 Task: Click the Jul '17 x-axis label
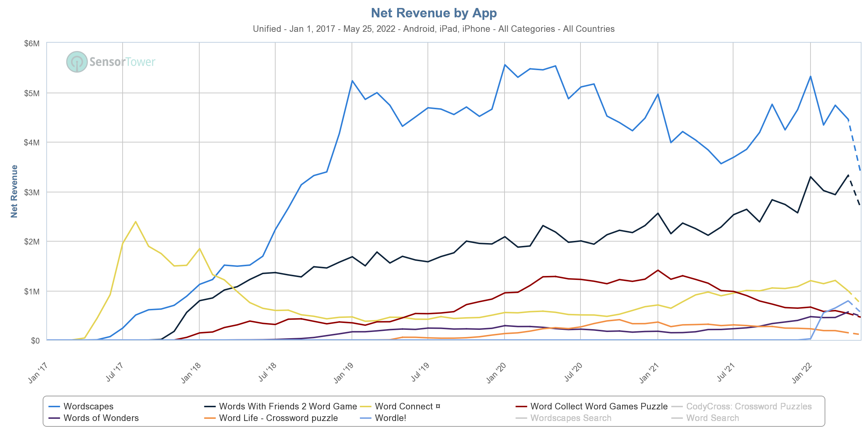pos(115,372)
